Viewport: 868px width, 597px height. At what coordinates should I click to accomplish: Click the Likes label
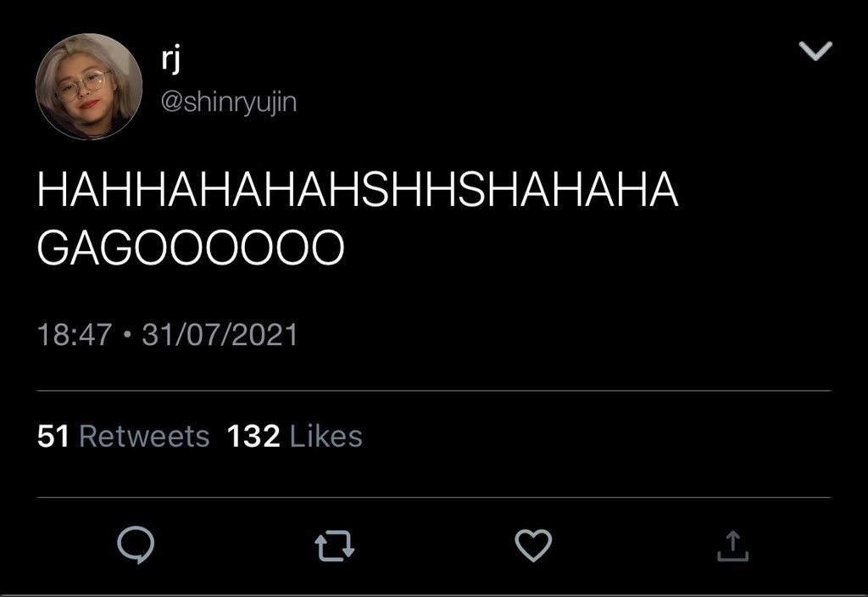pyautogui.click(x=326, y=437)
